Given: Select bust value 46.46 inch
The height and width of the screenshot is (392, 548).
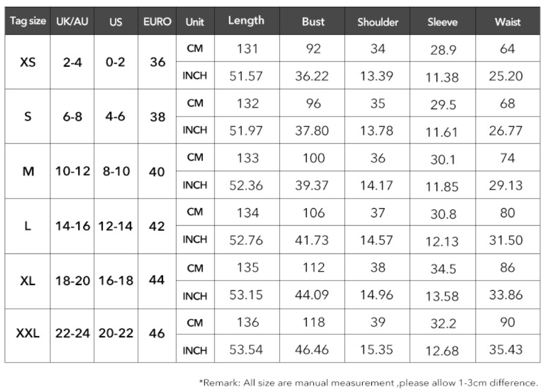Looking at the screenshot, I should pos(312,349).
